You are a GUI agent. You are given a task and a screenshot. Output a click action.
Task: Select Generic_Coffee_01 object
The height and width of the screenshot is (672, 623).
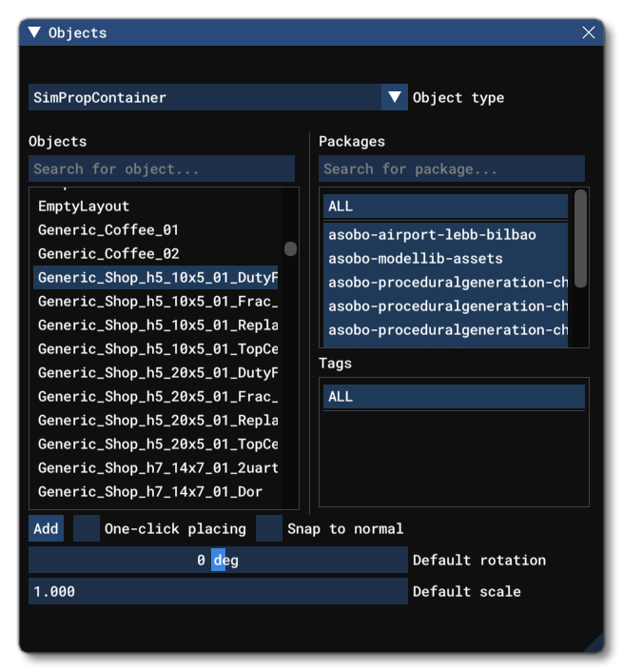[x=155, y=230]
